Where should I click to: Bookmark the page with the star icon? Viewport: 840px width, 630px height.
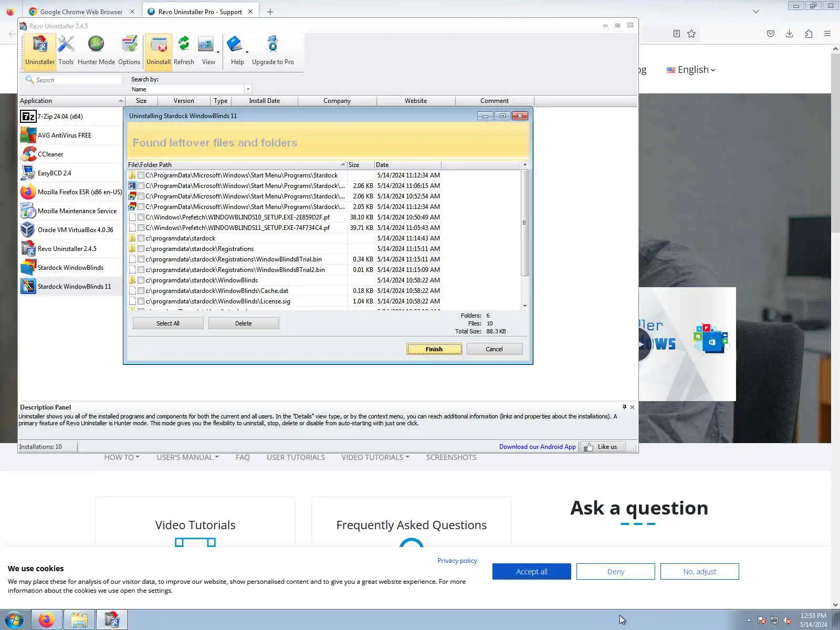691,34
